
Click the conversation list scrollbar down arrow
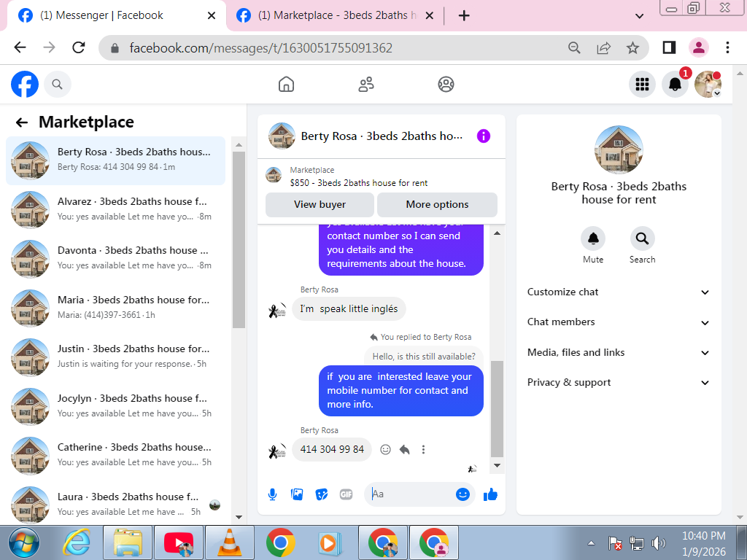tap(239, 517)
